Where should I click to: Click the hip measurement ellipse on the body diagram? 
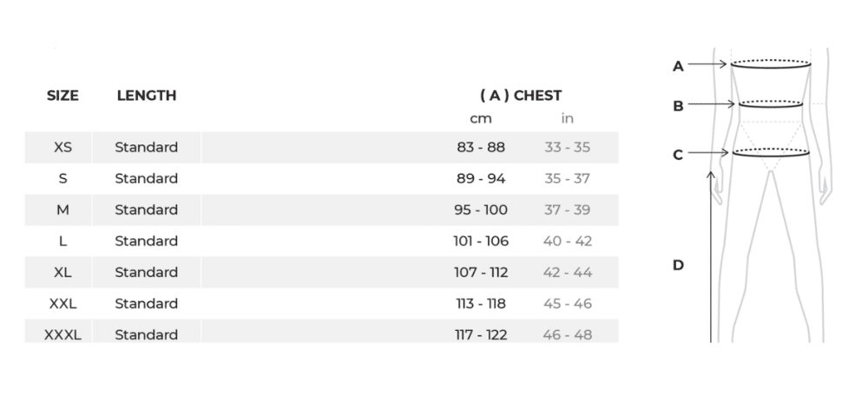[x=771, y=154]
